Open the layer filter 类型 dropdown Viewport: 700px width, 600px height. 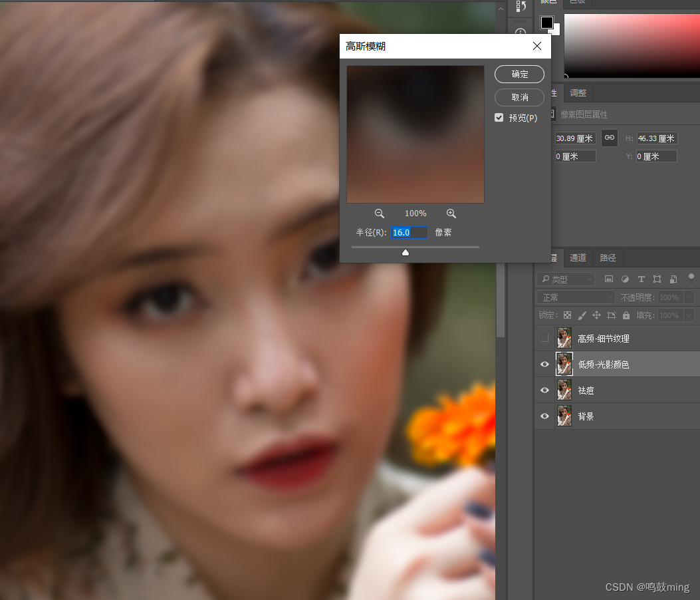[x=566, y=279]
